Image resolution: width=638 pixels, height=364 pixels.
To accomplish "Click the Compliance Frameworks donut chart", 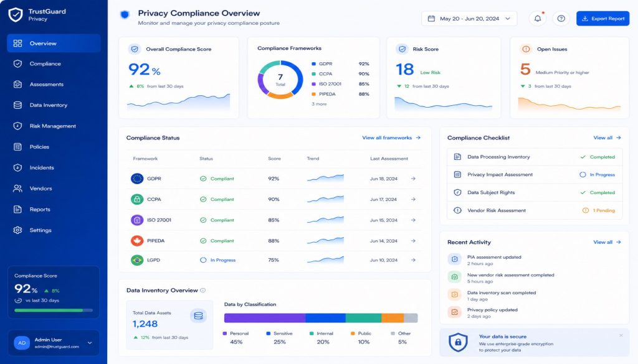I will click(x=280, y=80).
